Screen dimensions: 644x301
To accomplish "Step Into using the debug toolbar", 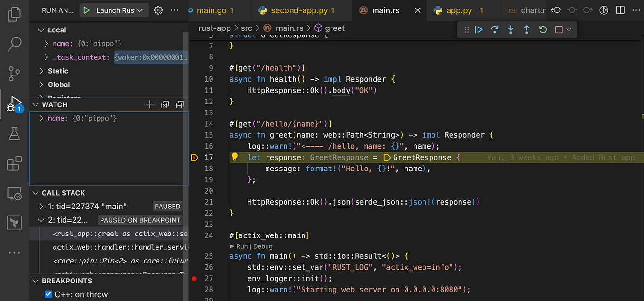I will [510, 29].
